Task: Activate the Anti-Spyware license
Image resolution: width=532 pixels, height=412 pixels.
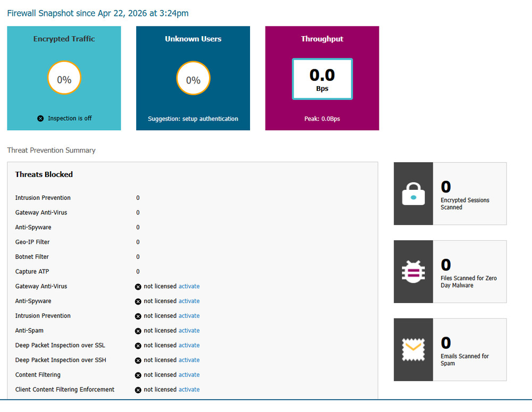Action: (x=189, y=301)
